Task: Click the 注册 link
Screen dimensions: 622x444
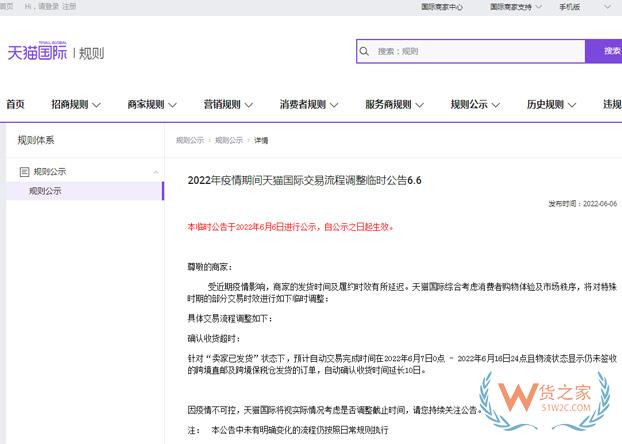Action: coord(69,6)
